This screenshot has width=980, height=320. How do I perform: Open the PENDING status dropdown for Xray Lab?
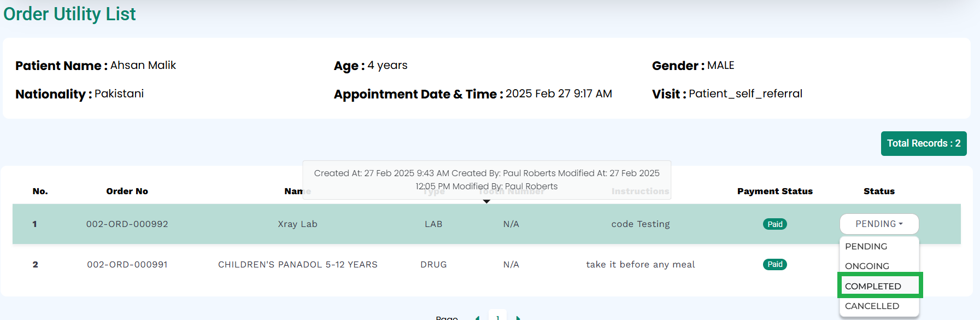point(879,224)
